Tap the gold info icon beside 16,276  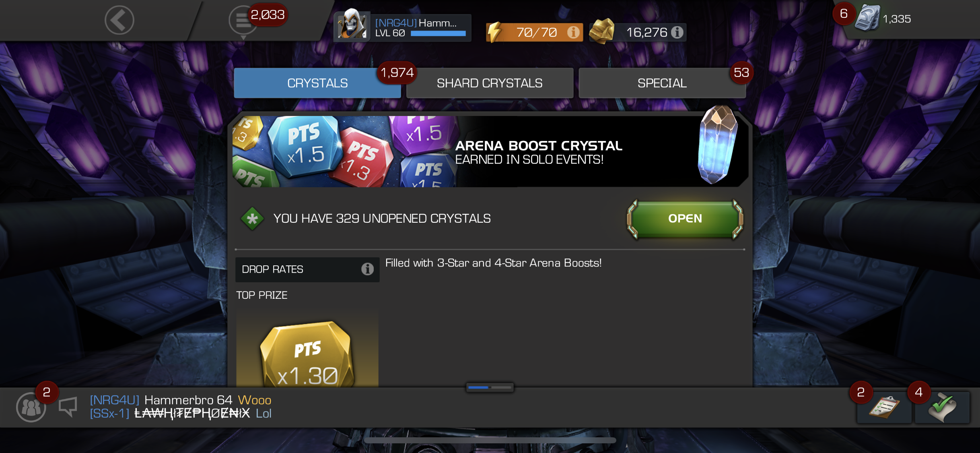pos(677,32)
